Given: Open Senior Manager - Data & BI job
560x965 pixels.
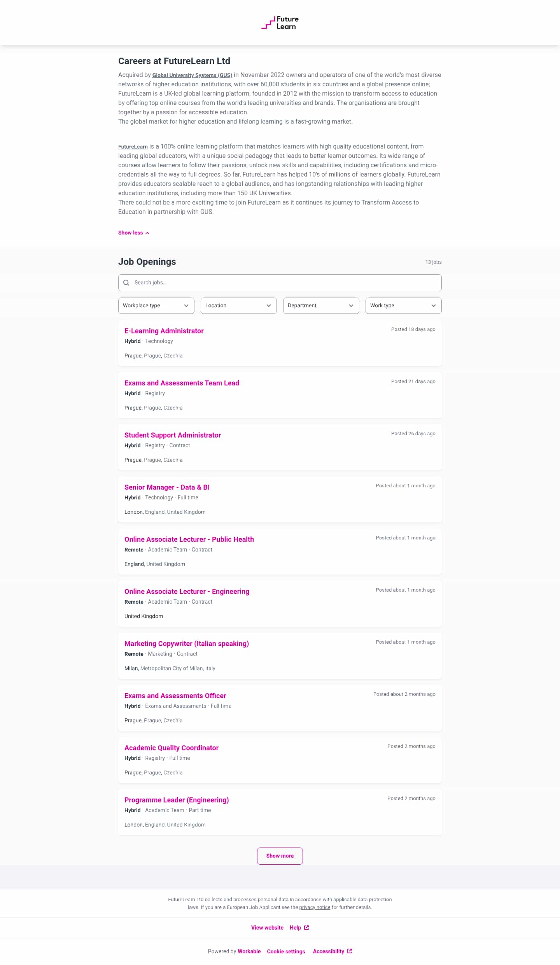Looking at the screenshot, I should pos(167,487).
